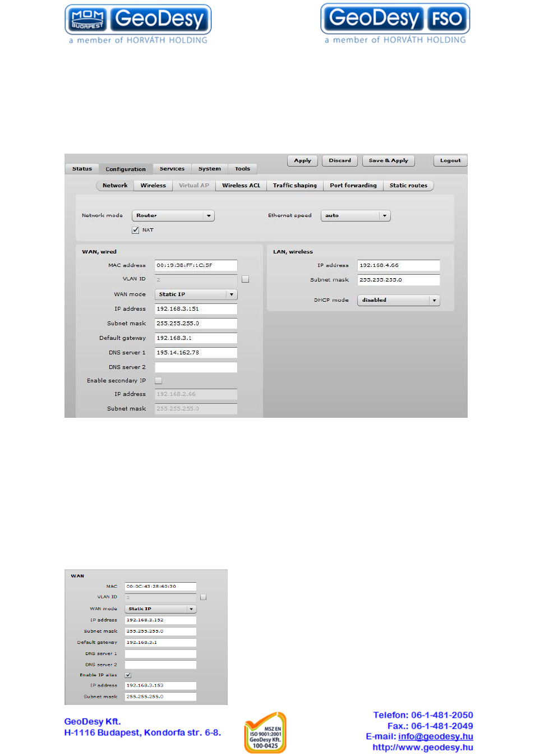Click the WAN wired Subnet mask field
The height and width of the screenshot is (756, 535).
click(x=196, y=324)
